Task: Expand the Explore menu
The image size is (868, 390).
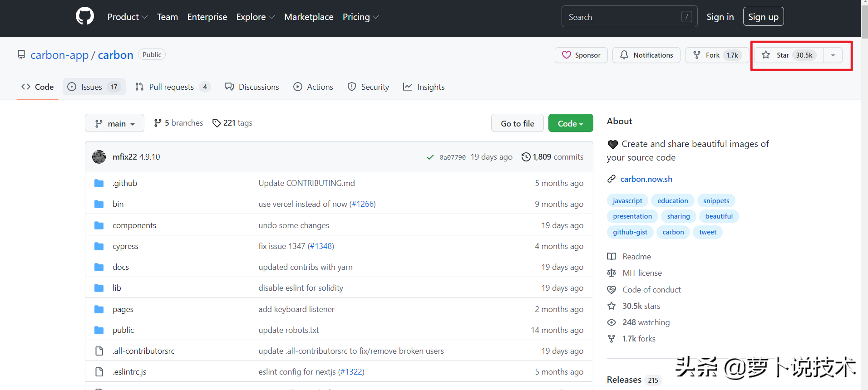Action: click(x=255, y=17)
